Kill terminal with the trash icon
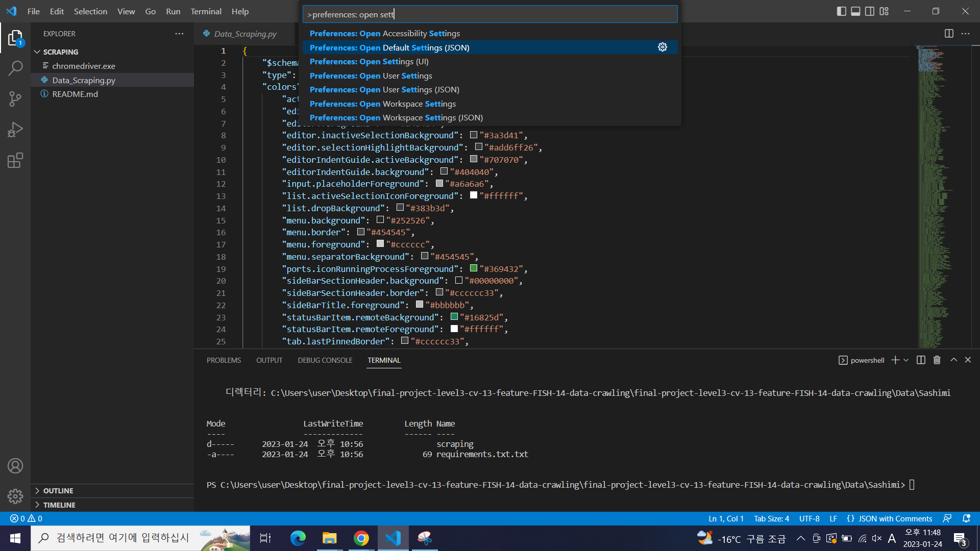Viewport: 980px width, 551px height. [937, 360]
